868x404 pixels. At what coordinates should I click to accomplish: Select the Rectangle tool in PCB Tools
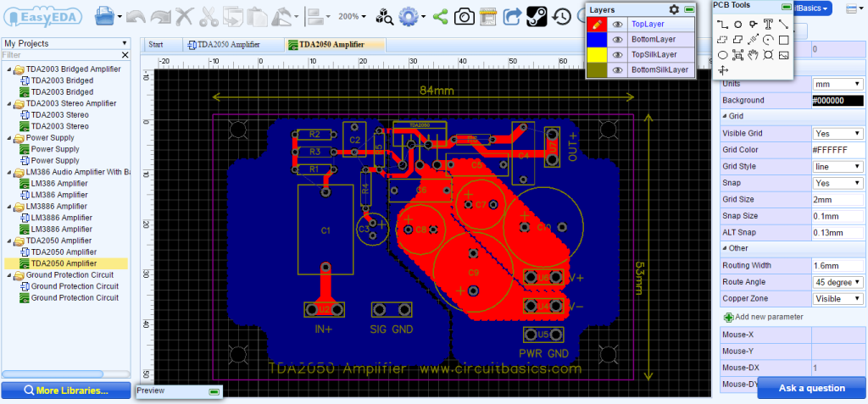(783, 39)
